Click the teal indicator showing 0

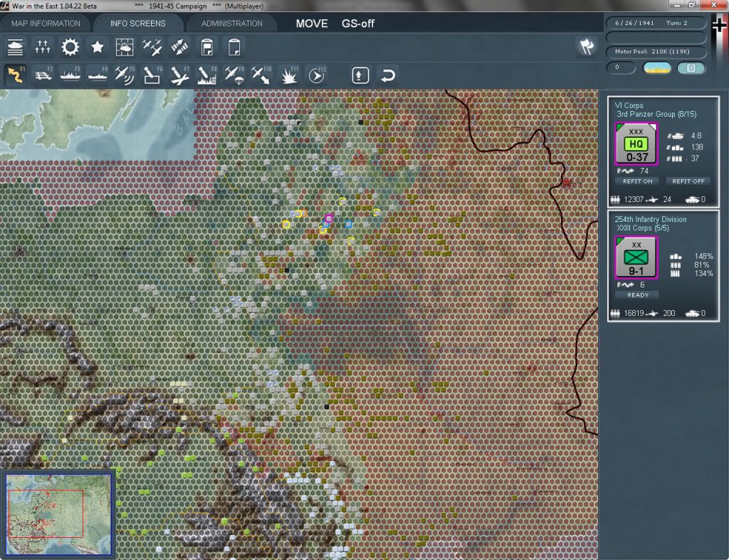point(691,68)
